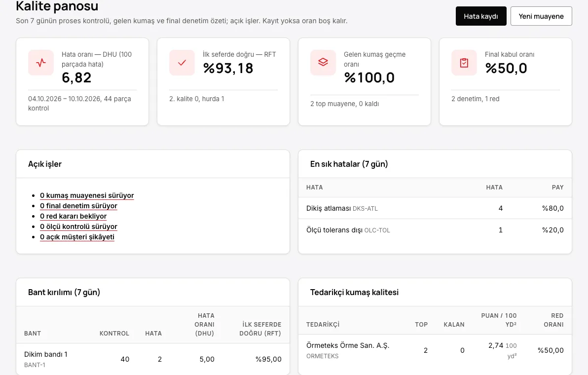Click the '2 top muayene, 0 kaldı' summary
Image resolution: width=588 pixels, height=375 pixels.
click(344, 104)
